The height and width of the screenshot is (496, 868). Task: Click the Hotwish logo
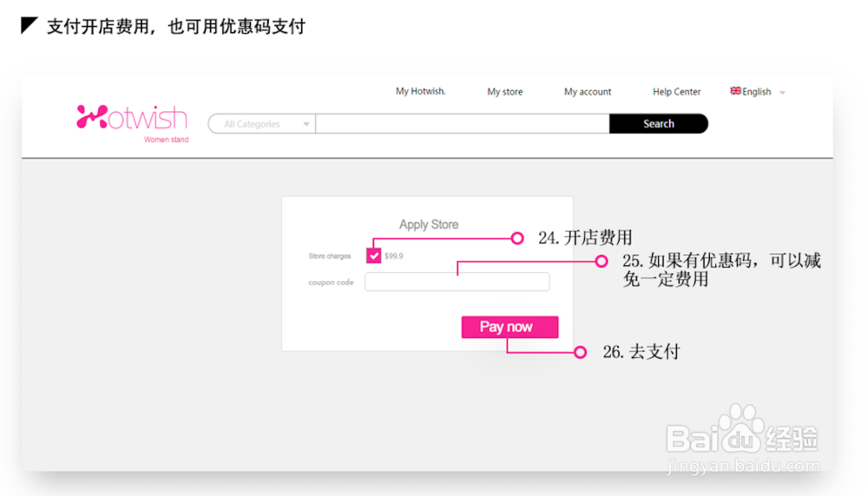(x=132, y=118)
